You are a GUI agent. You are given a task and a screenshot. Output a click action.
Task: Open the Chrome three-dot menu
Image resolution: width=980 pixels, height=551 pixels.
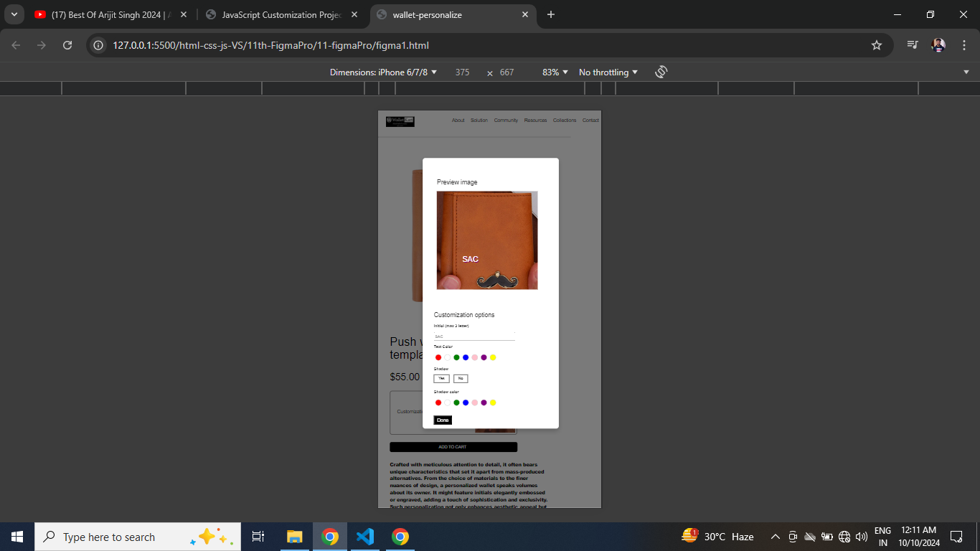click(x=964, y=45)
